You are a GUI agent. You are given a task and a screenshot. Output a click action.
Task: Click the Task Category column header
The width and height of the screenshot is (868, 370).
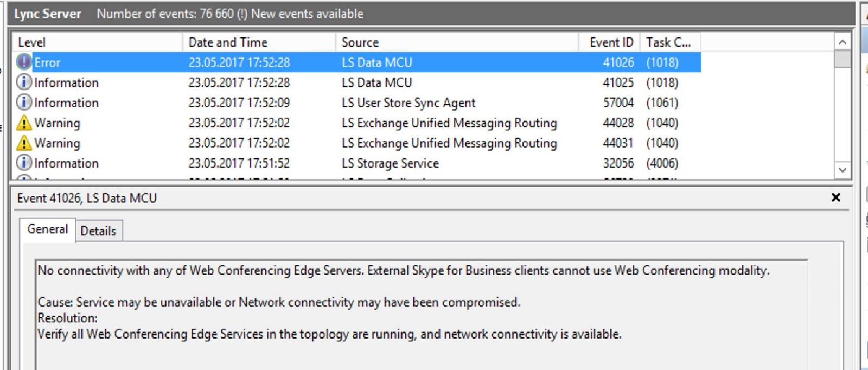tap(669, 42)
